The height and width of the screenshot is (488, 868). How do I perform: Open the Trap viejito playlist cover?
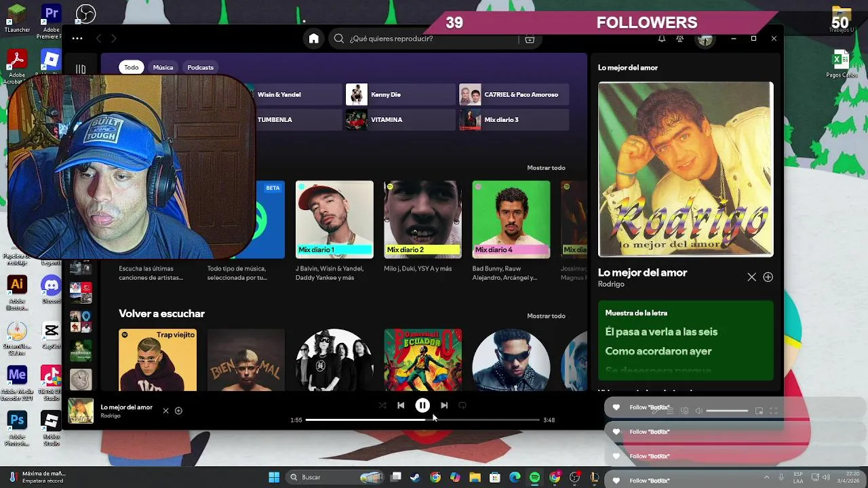click(x=157, y=360)
